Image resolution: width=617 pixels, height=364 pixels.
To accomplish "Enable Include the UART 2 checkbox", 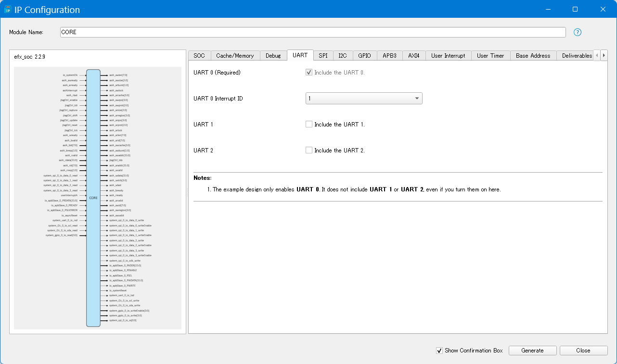I will pyautogui.click(x=309, y=151).
